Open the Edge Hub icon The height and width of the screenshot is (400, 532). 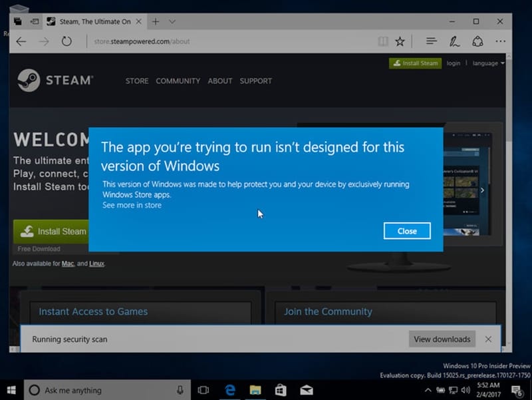(431, 41)
